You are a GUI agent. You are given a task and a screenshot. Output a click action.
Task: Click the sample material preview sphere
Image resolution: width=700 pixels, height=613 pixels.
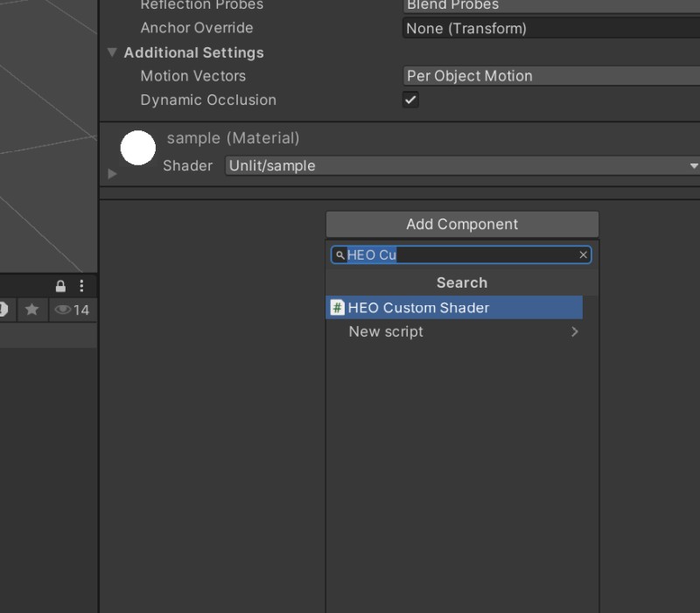[137, 148]
